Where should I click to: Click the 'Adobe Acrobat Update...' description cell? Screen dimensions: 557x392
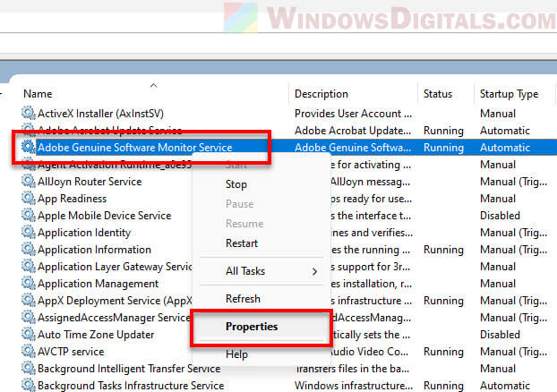pos(353,131)
